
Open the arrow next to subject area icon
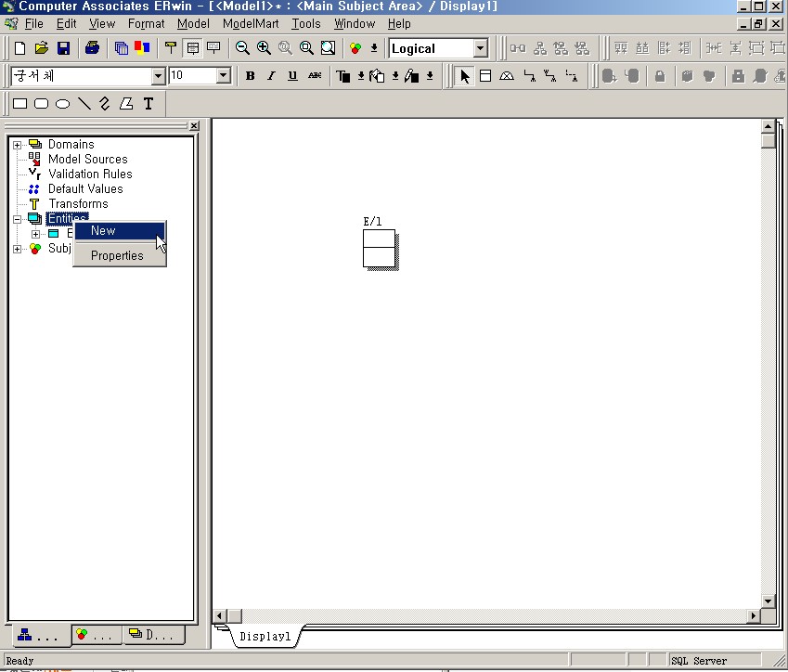374,48
